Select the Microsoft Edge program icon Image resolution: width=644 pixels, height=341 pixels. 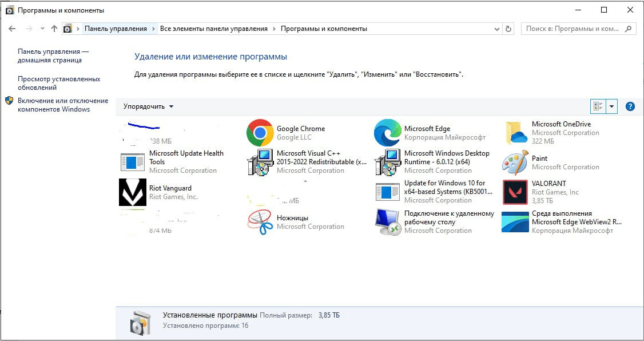point(388,133)
